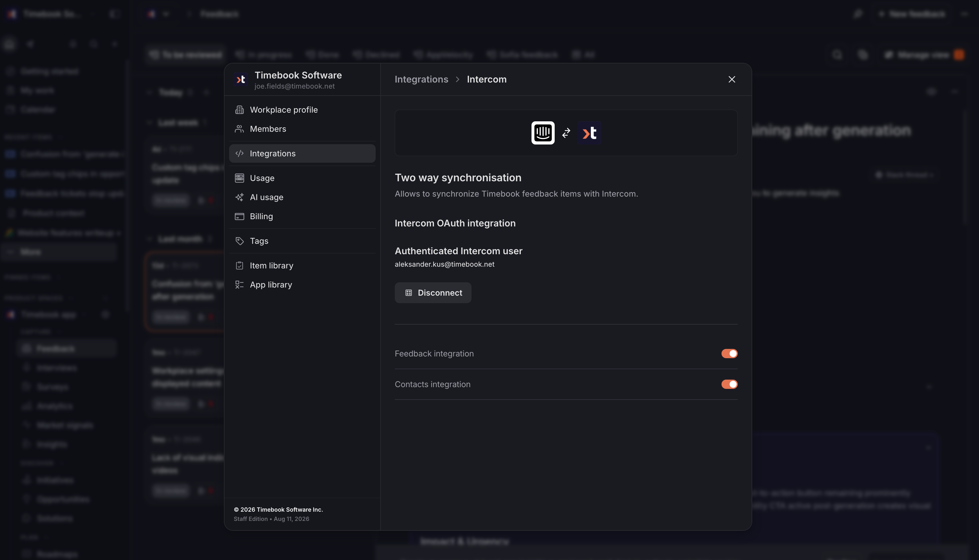Click the Timebook Software workspace name
Viewport: 979px width, 560px height.
pos(298,75)
